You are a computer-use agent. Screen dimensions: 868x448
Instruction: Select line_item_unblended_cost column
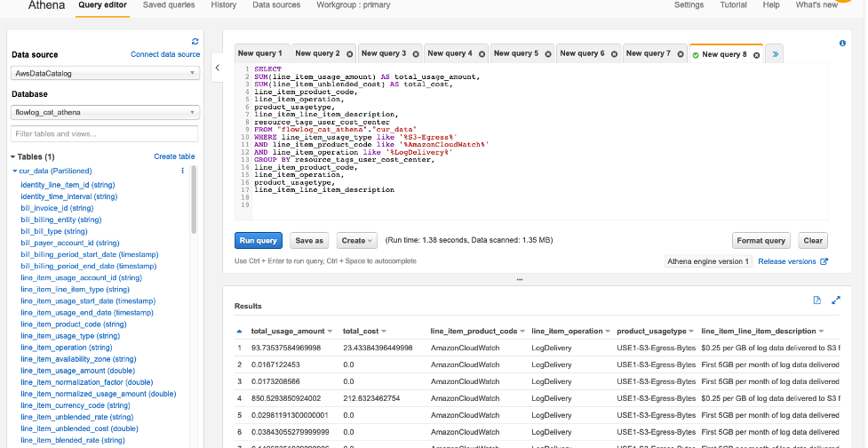(x=79, y=428)
